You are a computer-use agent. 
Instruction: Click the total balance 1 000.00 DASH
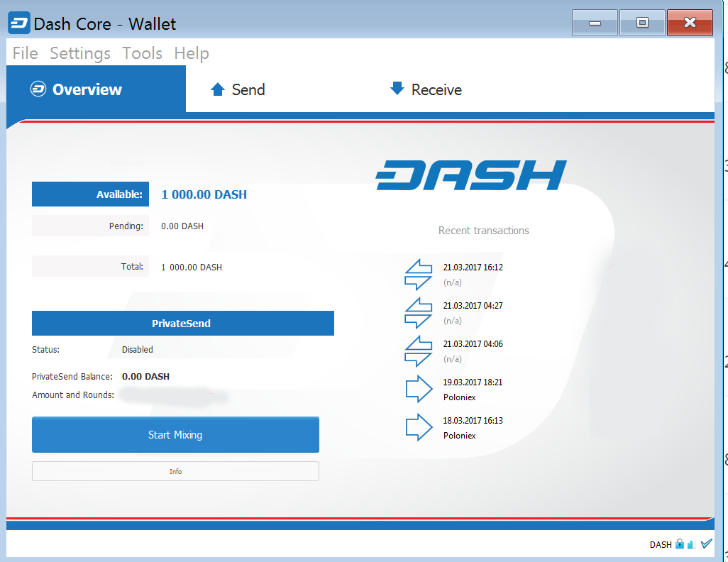point(192,267)
